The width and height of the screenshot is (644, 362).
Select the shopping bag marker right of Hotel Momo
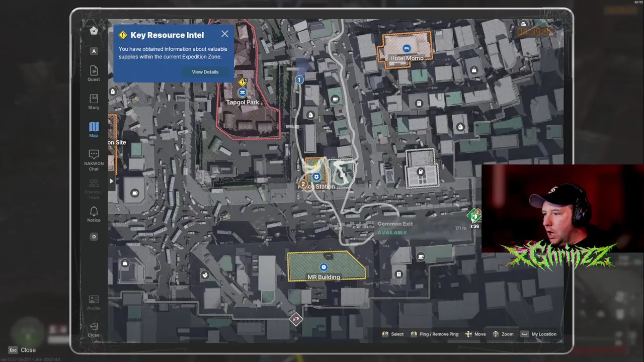(x=474, y=70)
